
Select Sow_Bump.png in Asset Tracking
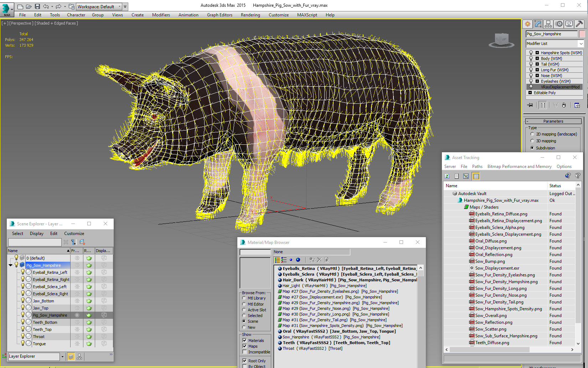click(x=490, y=261)
